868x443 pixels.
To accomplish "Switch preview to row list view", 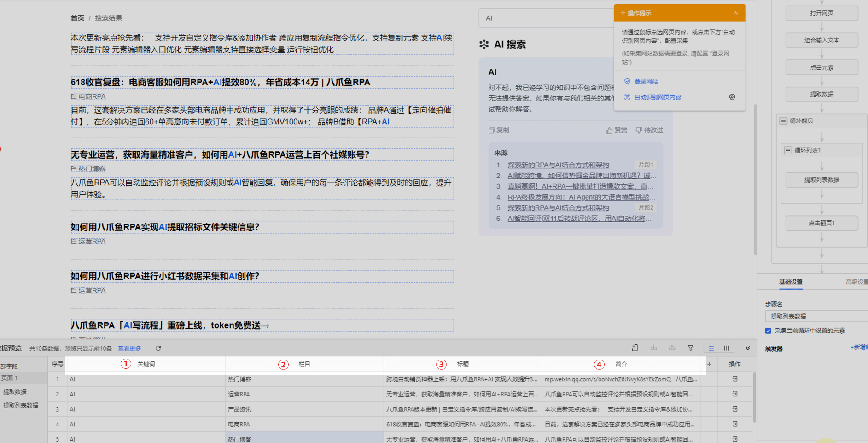I will point(711,348).
